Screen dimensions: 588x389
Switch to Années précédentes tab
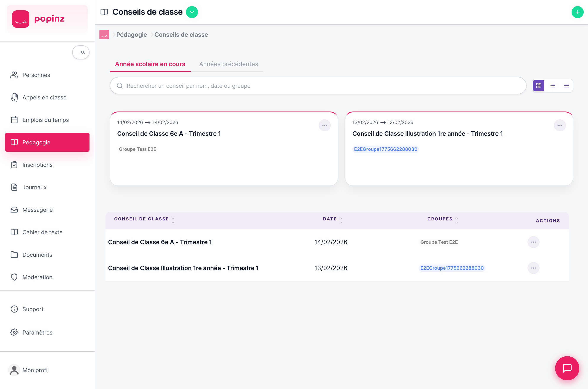[x=228, y=64]
